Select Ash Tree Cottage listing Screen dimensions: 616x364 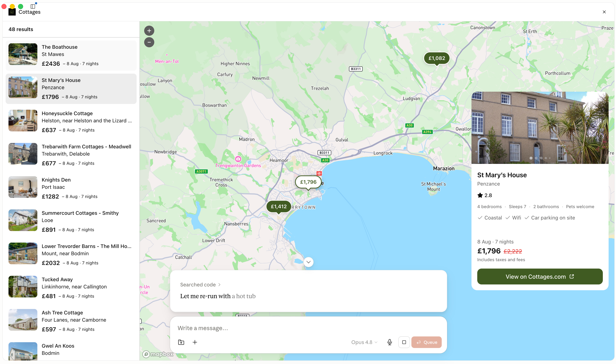click(x=71, y=321)
